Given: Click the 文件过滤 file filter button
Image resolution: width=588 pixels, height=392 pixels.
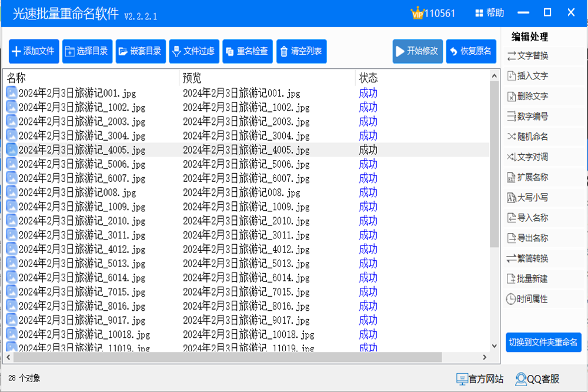Looking at the screenshot, I should click(x=193, y=51).
